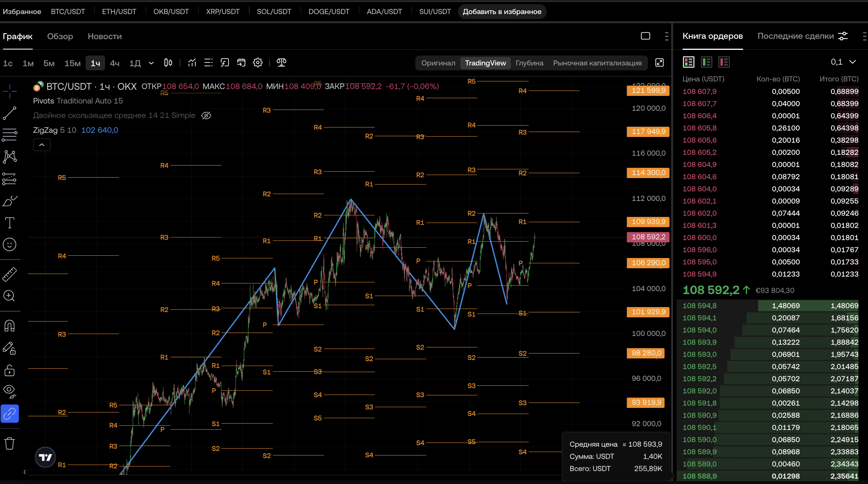Click the chart layout rectangle icon
Viewport: 868px width, 484px height.
pos(645,36)
